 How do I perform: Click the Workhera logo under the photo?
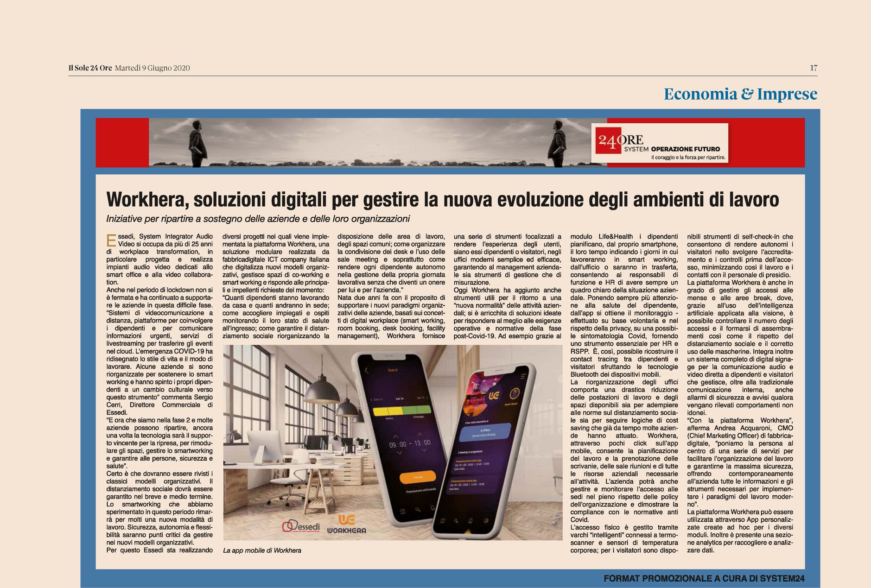coord(346,524)
